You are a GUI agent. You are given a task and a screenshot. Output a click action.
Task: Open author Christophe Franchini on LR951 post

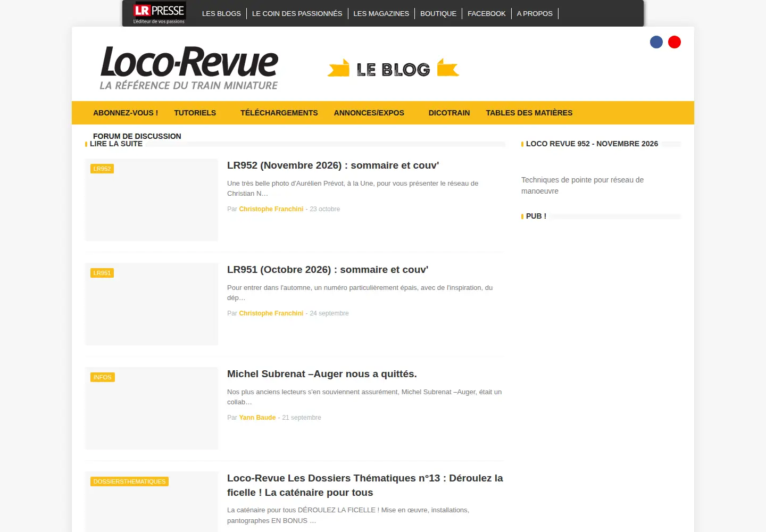pos(271,313)
